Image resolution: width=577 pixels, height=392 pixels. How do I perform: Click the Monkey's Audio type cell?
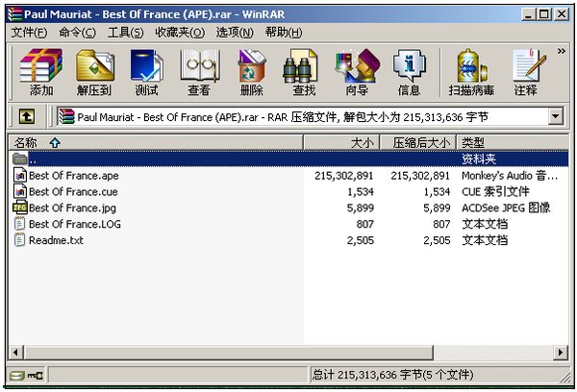click(x=510, y=176)
